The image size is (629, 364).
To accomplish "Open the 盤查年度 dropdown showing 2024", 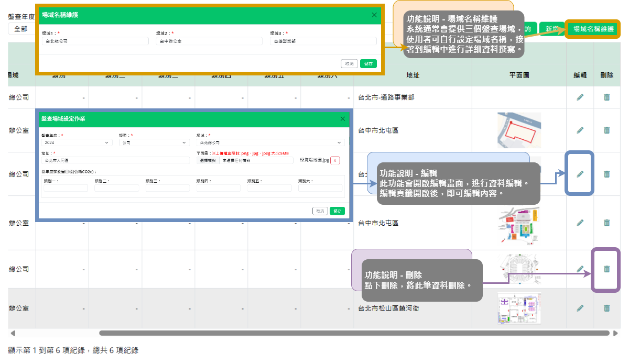I will (x=77, y=142).
